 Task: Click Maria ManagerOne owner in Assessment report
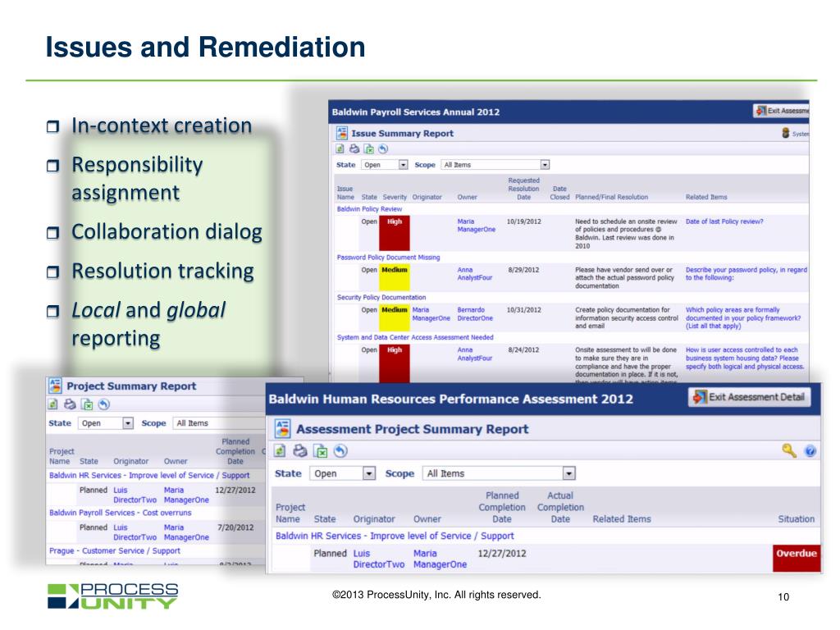[x=440, y=559]
